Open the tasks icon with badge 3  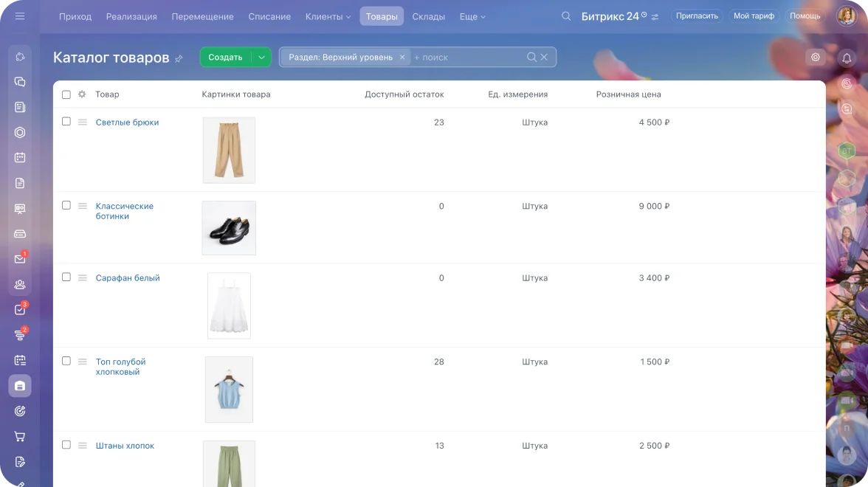[20, 309]
